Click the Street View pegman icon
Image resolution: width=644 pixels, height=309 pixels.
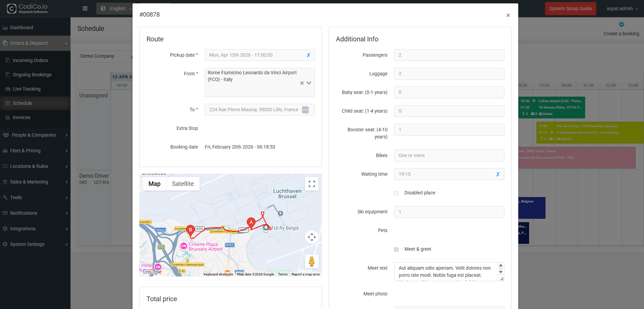pyautogui.click(x=312, y=262)
